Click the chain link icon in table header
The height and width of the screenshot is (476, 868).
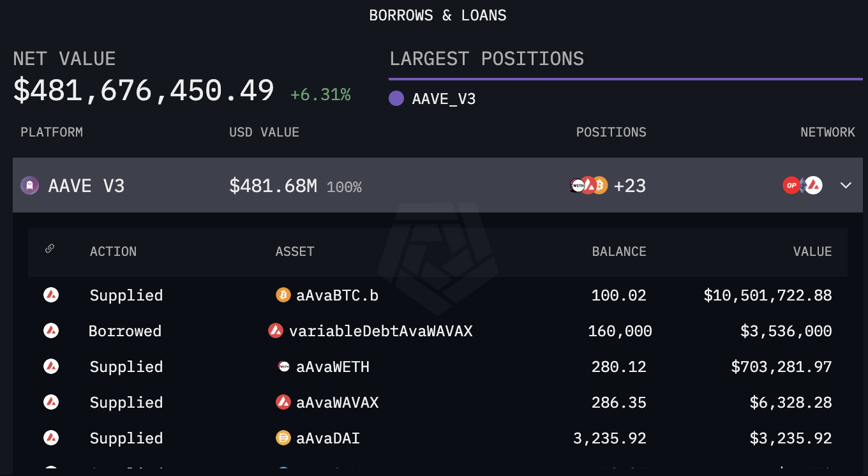tap(50, 249)
